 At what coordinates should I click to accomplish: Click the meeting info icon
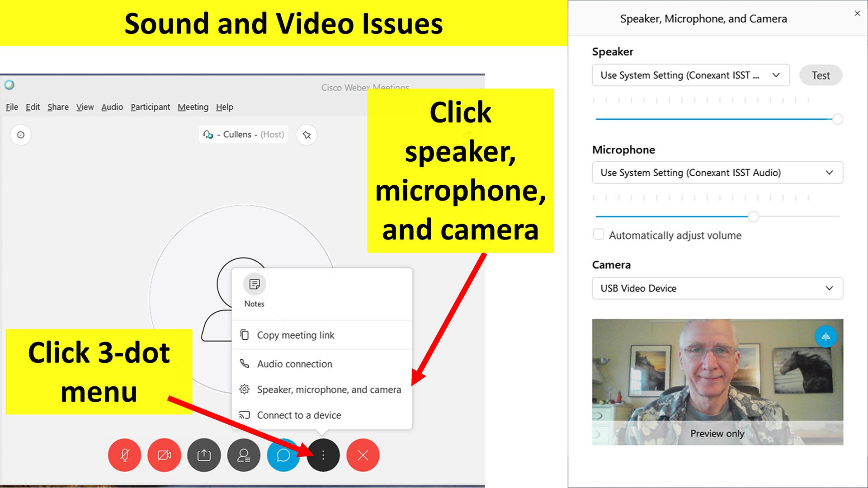(21, 135)
